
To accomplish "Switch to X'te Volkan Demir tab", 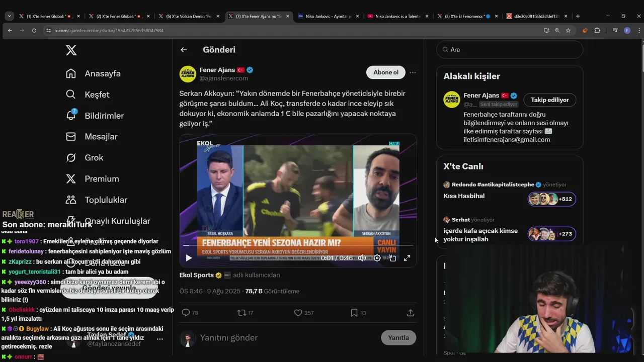I will 189,16.
